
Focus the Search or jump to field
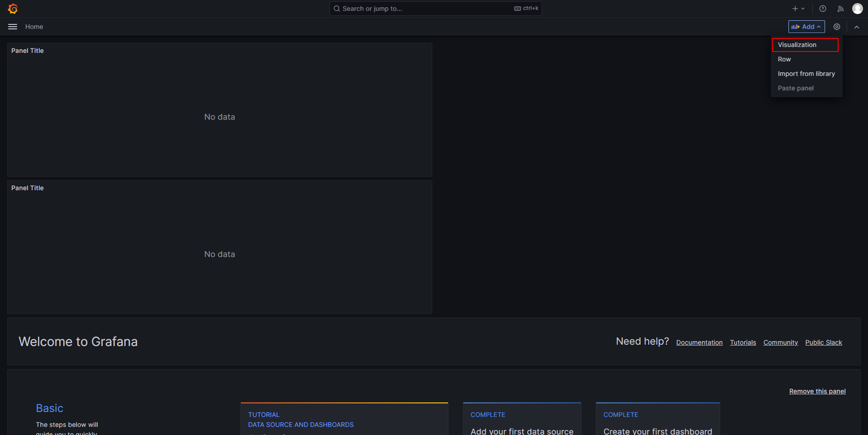click(x=436, y=9)
